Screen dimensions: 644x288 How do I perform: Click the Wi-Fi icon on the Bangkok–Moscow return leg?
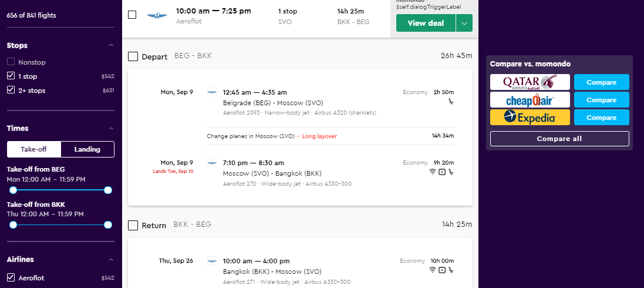pos(433,270)
